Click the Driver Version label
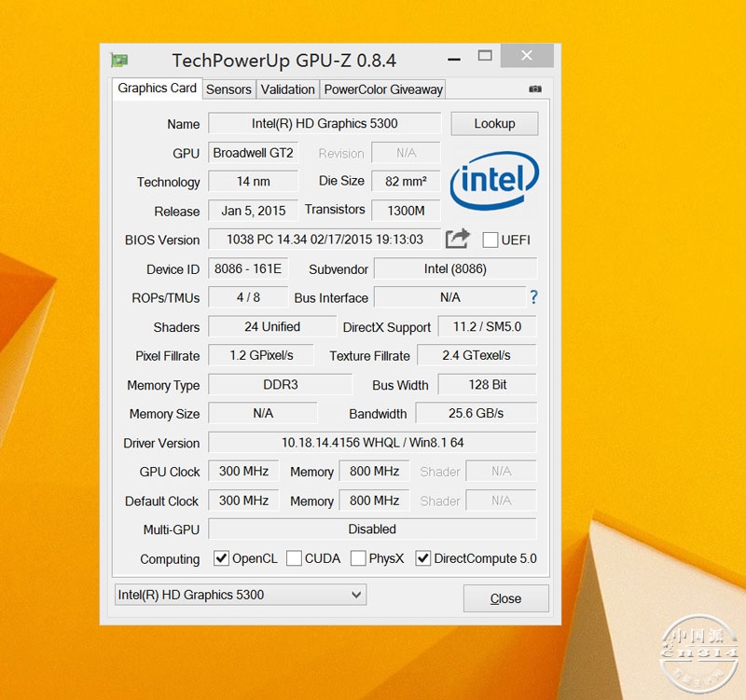 pos(161,443)
